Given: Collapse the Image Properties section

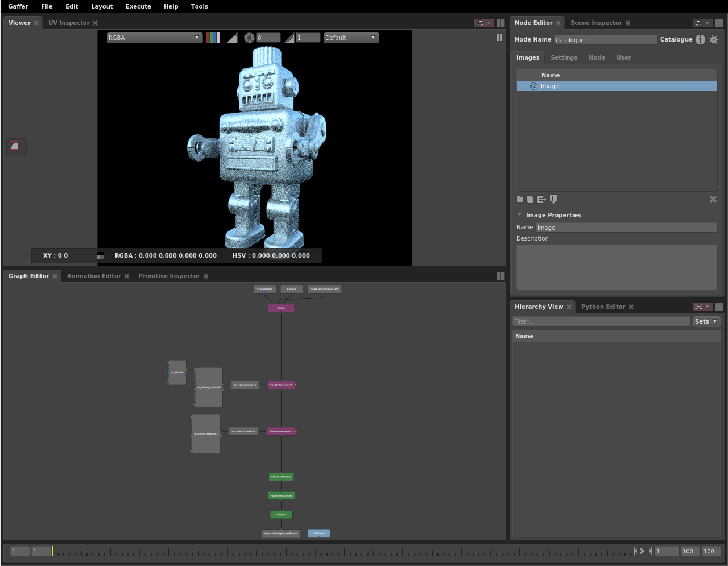Looking at the screenshot, I should pos(519,215).
